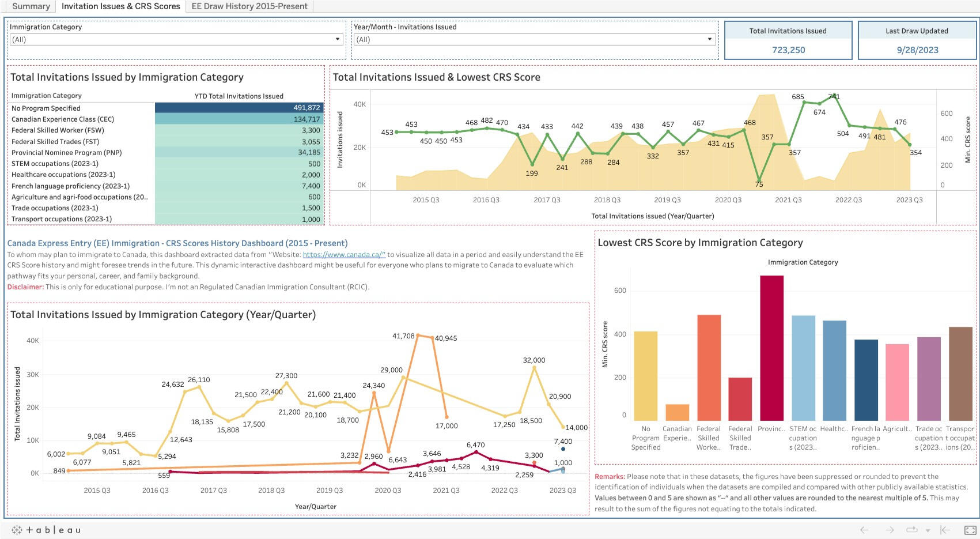Click the yellow No Program Specified bar
Screen dimensions: 980x539
(645, 376)
